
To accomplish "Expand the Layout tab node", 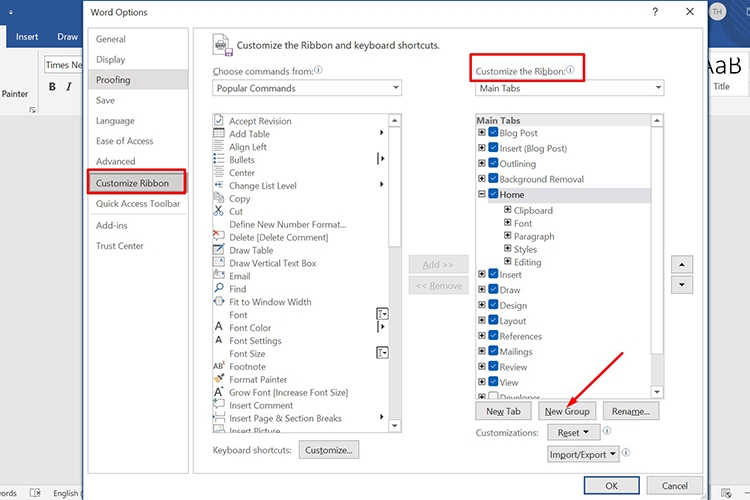I will [x=482, y=320].
